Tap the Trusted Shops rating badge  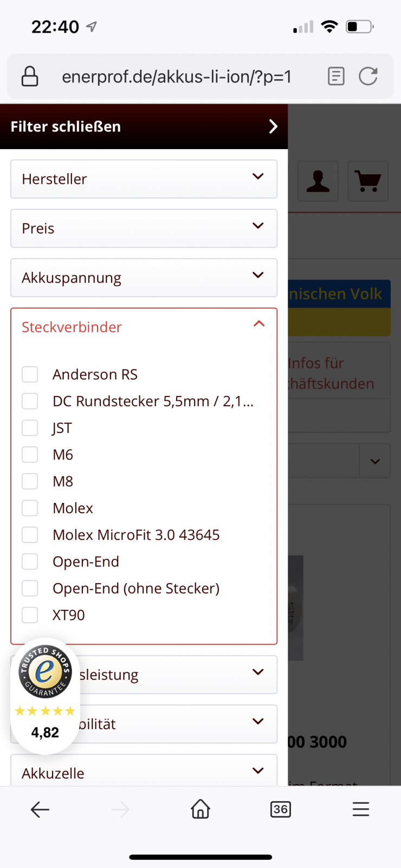(x=46, y=695)
